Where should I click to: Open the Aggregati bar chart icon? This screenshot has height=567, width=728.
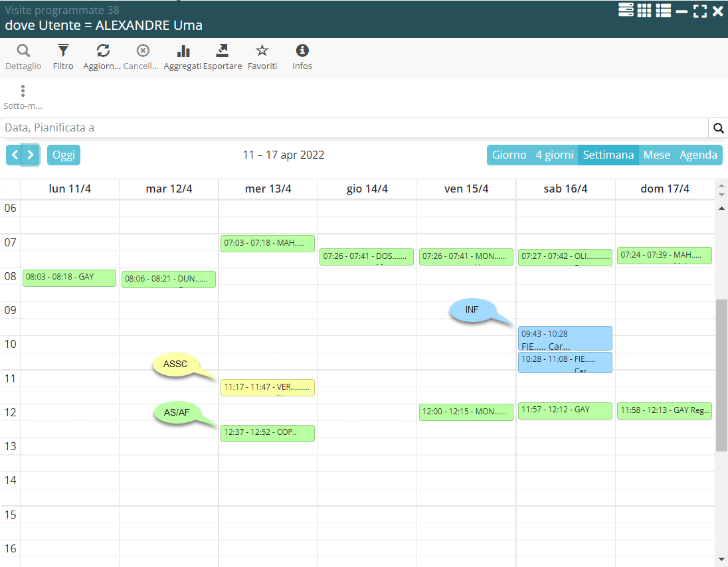click(183, 51)
